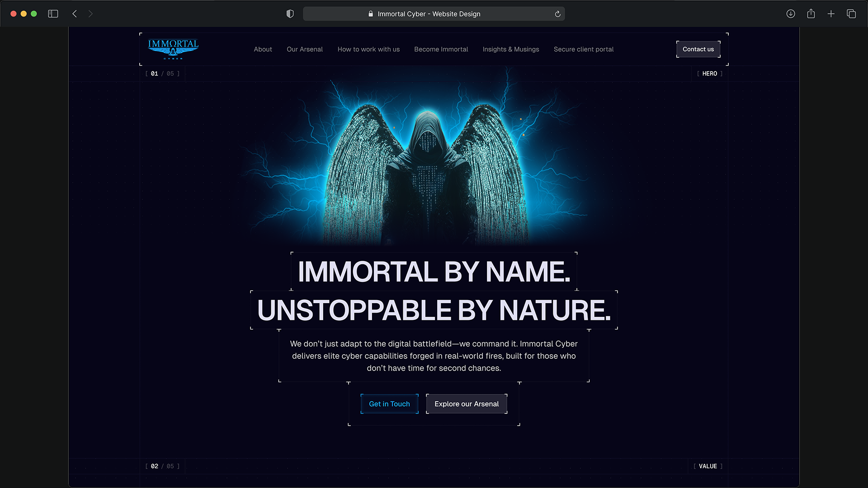Show the downloads icon in the toolbar
868x488 pixels.
790,14
